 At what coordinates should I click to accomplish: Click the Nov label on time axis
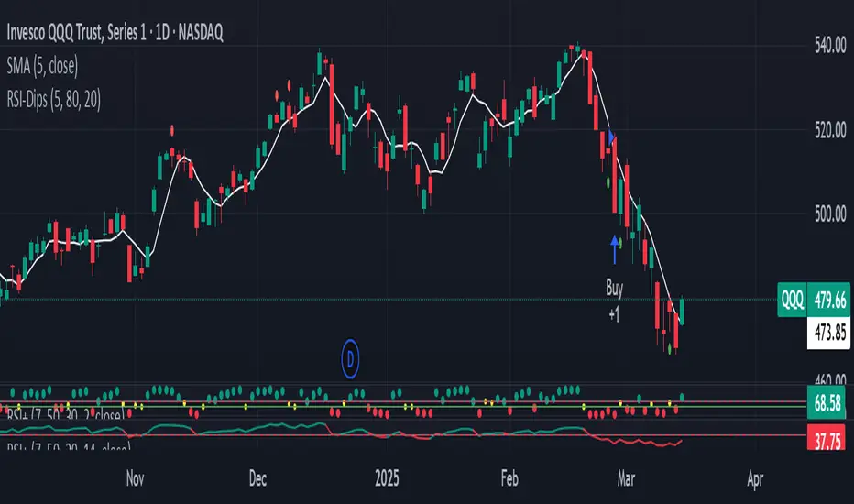click(135, 479)
